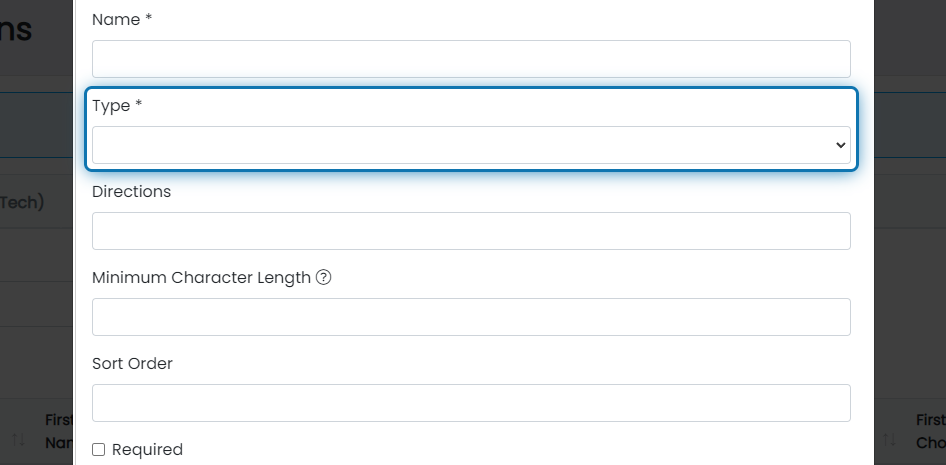
Task: Click the sort arrows beside First Choice column
Action: [889, 439]
